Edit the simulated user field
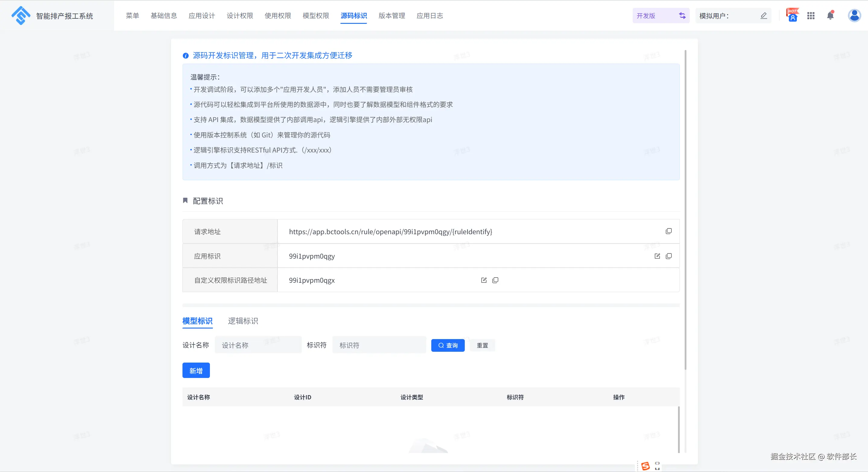 [764, 15]
